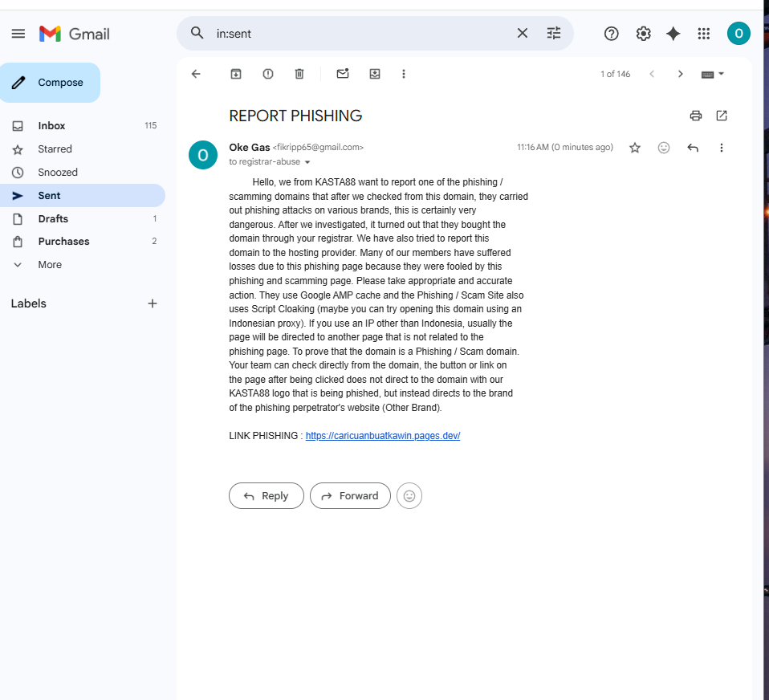
Task: Open the Starred folder
Action: pos(83,149)
